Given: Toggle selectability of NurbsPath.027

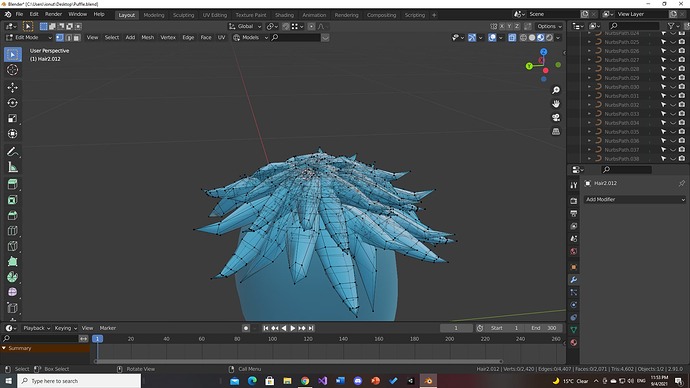Looking at the screenshot, I should (664, 60).
